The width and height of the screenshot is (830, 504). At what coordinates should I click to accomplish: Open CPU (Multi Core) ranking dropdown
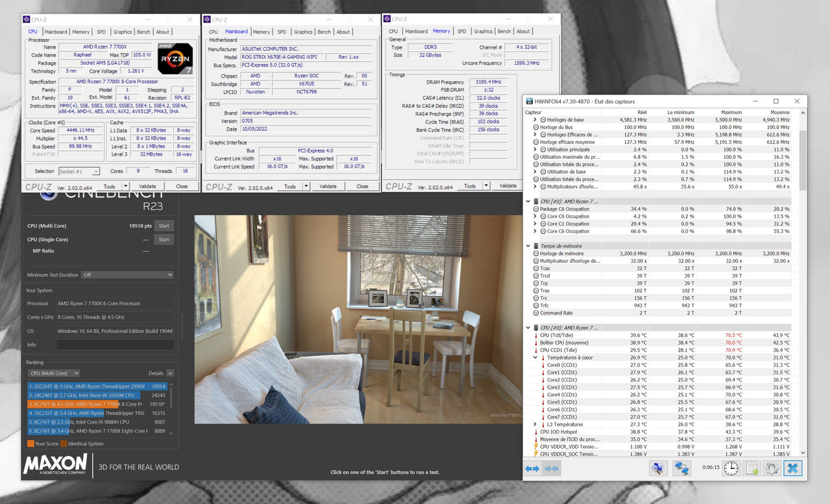point(53,373)
